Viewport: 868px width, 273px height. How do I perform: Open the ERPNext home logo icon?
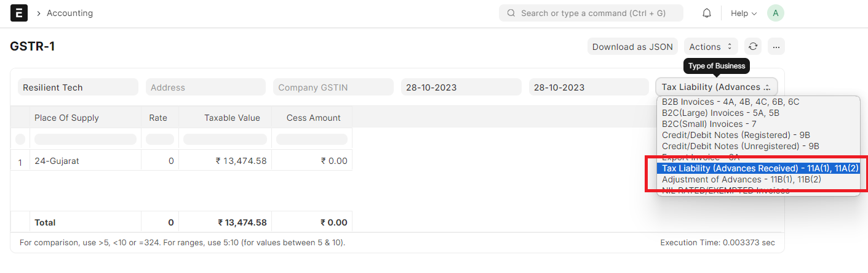tap(19, 13)
